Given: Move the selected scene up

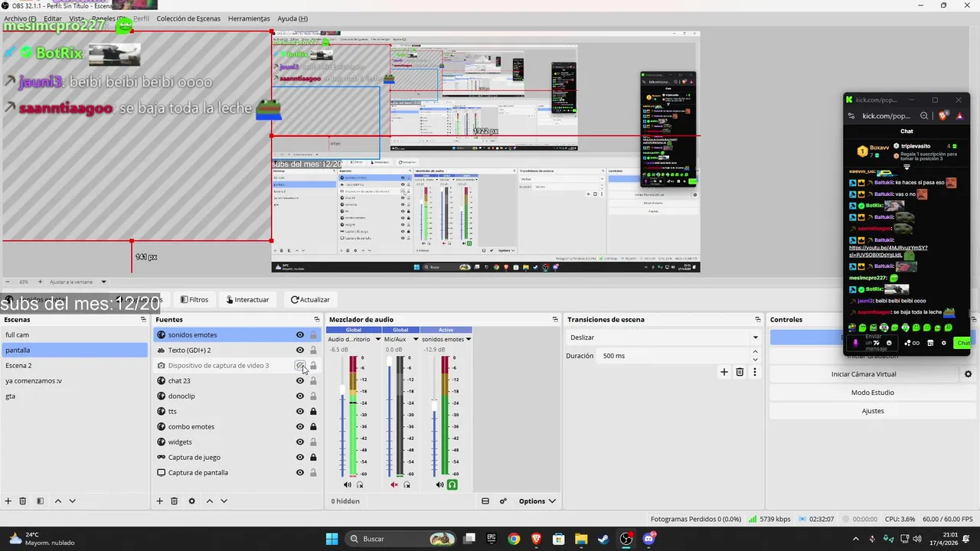Looking at the screenshot, I should click(57, 501).
